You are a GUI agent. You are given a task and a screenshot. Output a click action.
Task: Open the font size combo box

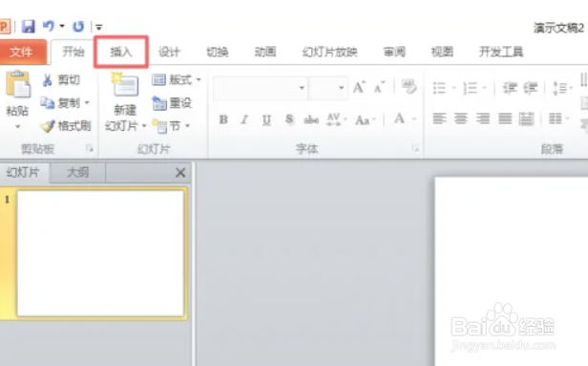click(x=327, y=88)
